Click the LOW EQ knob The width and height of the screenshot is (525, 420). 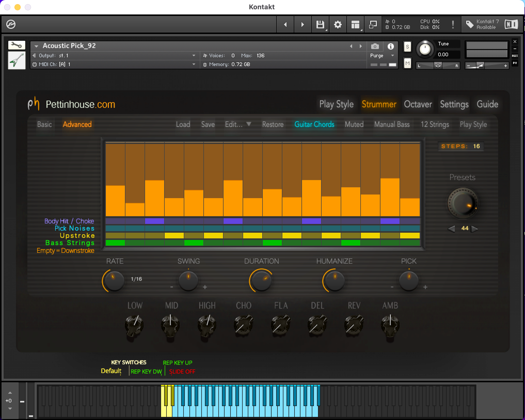[134, 325]
